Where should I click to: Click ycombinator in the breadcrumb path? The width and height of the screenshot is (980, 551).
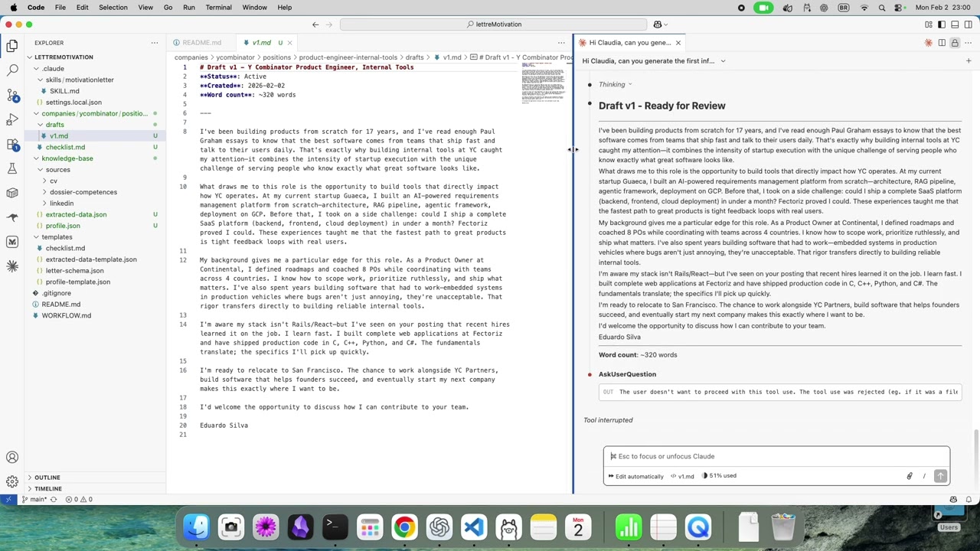pos(235,57)
